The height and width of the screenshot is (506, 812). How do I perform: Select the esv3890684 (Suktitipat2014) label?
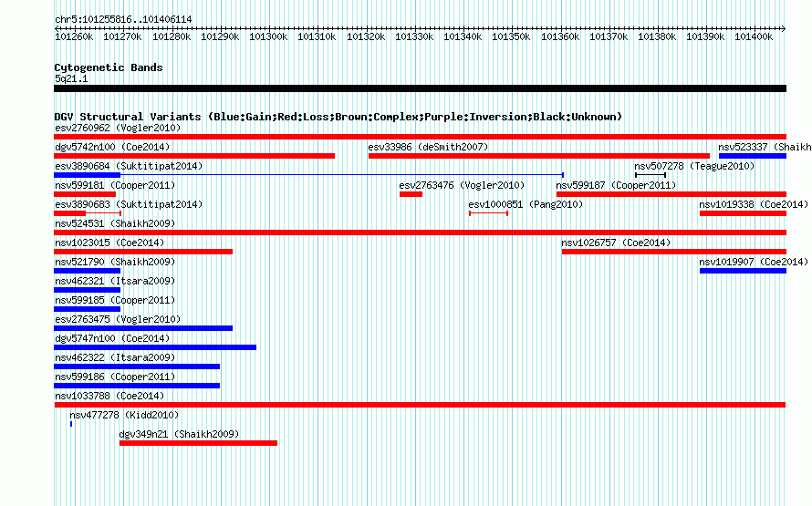click(x=129, y=166)
